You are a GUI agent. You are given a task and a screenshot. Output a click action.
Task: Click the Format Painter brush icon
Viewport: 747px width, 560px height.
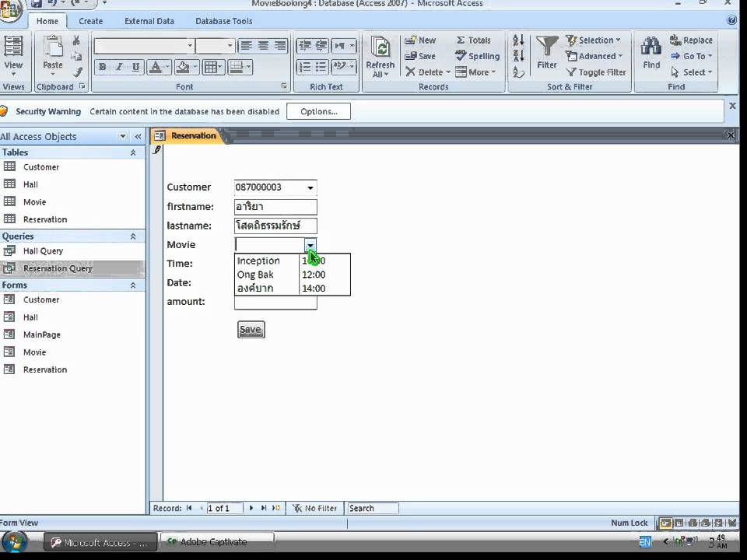(x=77, y=72)
